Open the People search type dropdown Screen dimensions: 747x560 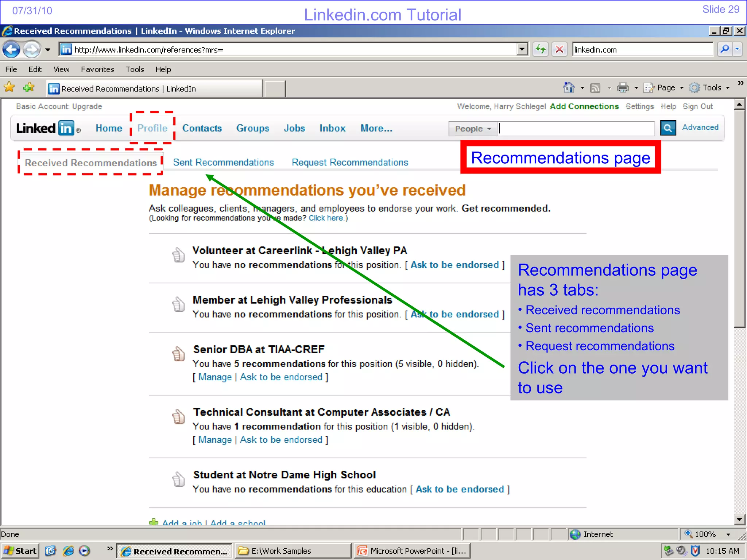point(473,129)
